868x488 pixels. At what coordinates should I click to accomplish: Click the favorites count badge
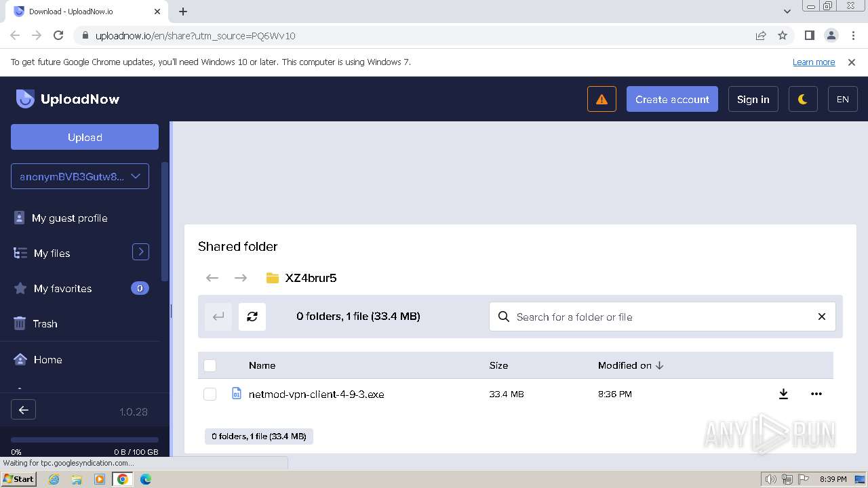click(140, 288)
